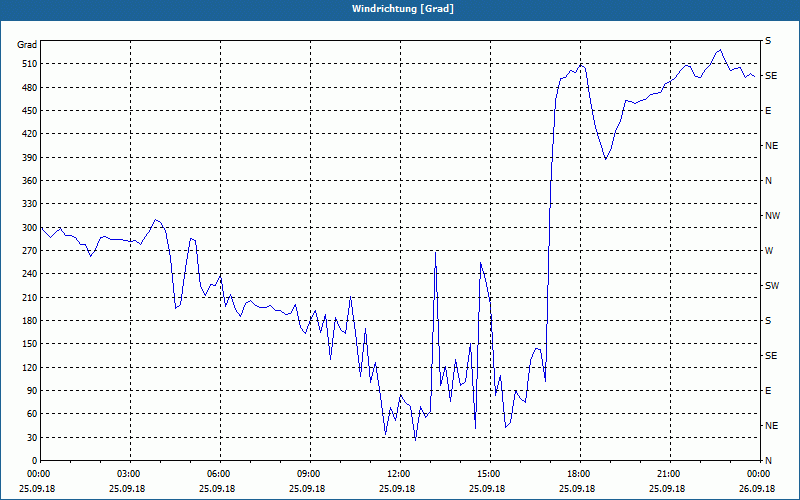Click the '26.09.18' date label
The width and height of the screenshot is (800, 500).
[x=757, y=488]
